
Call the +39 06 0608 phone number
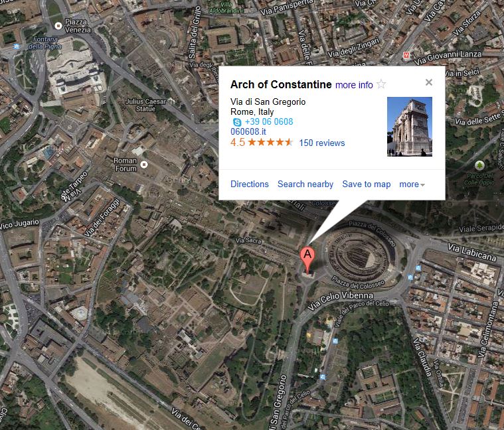point(269,121)
